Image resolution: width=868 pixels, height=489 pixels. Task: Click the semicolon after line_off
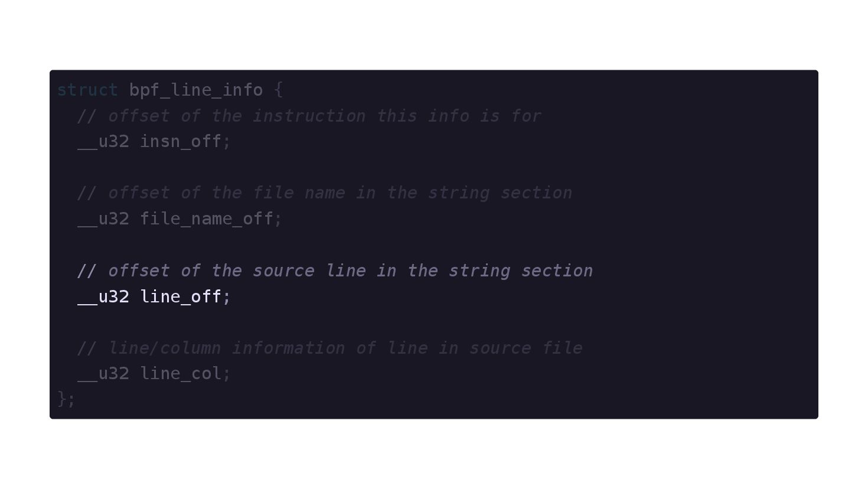[227, 296]
